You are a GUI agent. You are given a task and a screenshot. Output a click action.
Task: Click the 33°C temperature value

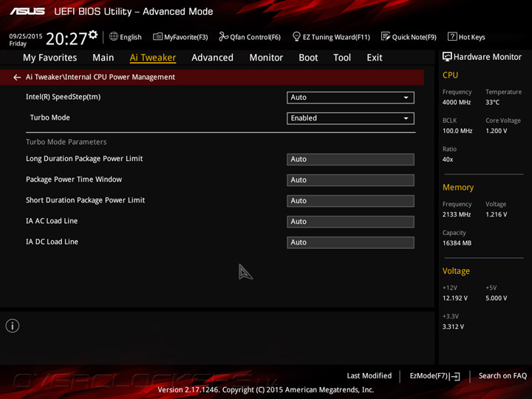(x=492, y=103)
